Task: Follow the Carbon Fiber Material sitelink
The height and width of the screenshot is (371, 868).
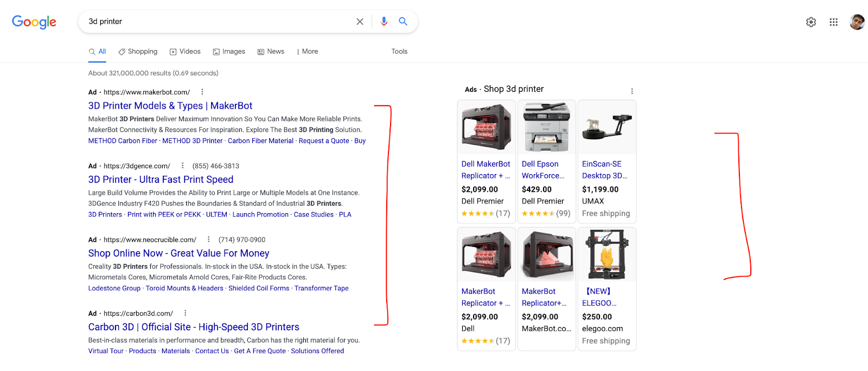Action: click(x=260, y=141)
